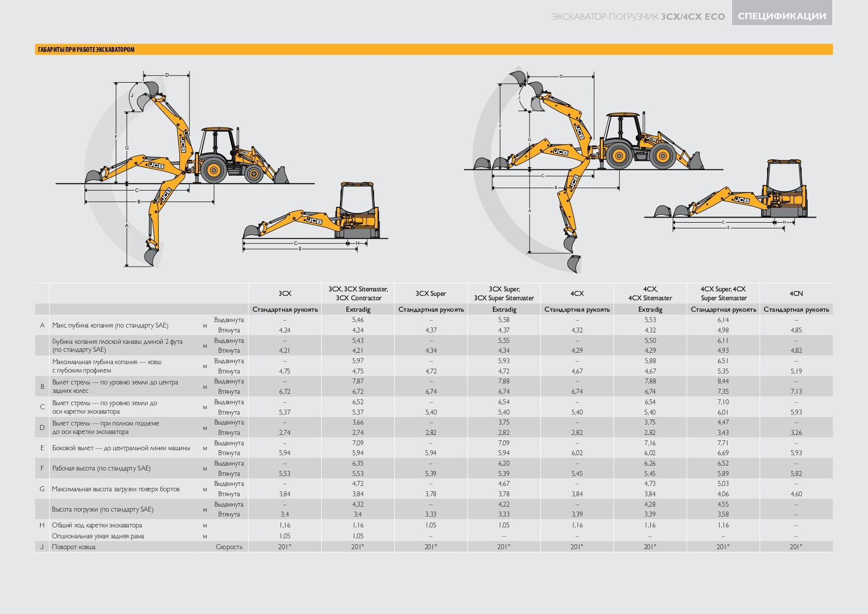868x614 pixels.
Task: Click the 4CX Super, 4CX Super Sitemaster header
Action: [x=723, y=294]
